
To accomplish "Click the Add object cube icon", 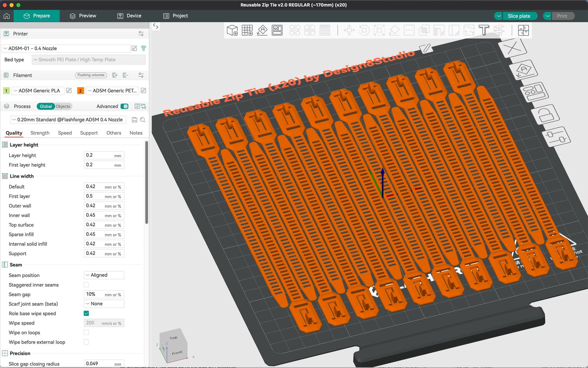I will click(x=232, y=30).
